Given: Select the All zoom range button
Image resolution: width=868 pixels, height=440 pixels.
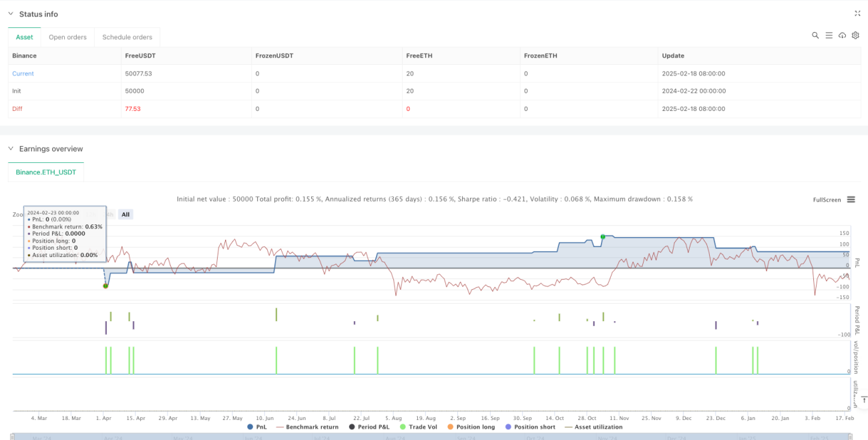Looking at the screenshot, I should click(126, 214).
